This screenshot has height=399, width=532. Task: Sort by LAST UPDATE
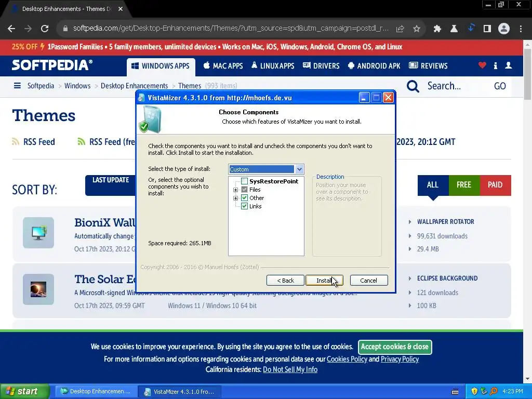[110, 185]
